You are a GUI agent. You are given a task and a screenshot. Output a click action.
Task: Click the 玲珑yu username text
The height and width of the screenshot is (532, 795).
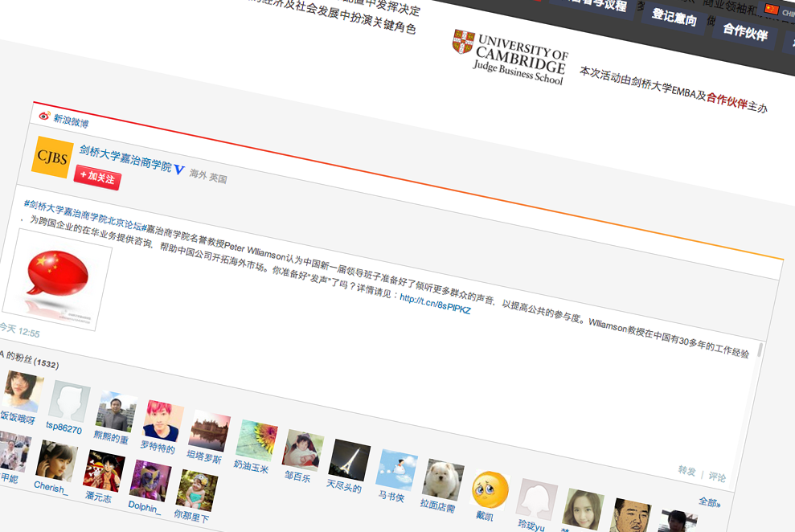click(x=531, y=526)
